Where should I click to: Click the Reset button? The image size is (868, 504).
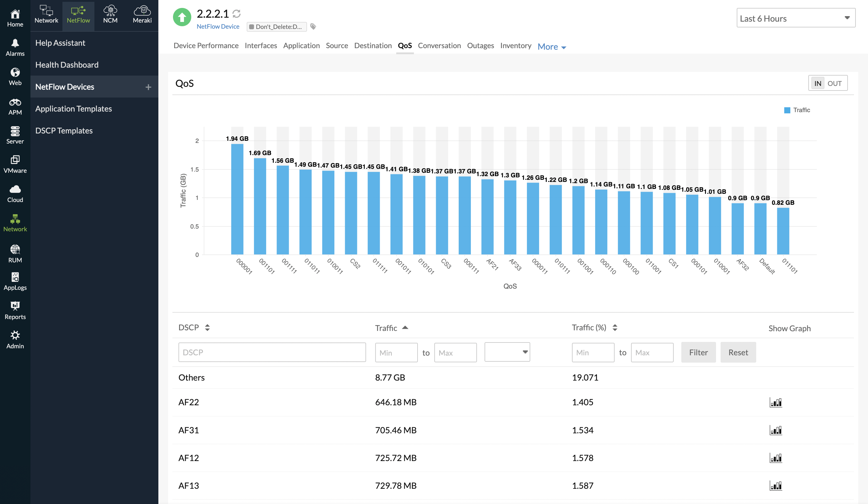[x=738, y=352]
